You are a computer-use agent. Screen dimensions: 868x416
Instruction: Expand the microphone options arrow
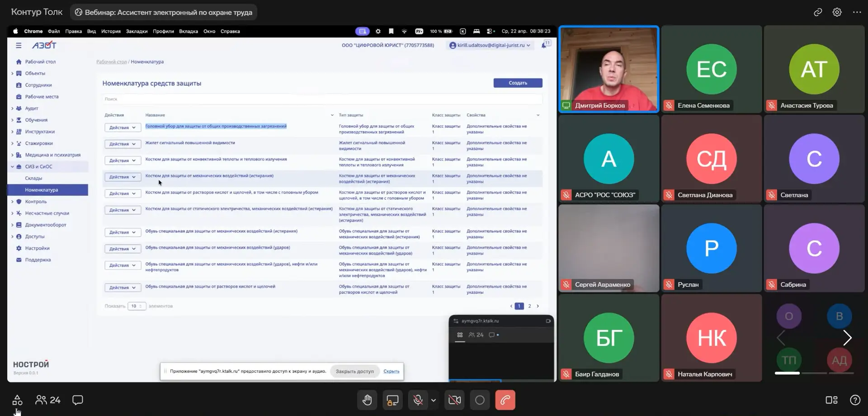click(x=434, y=400)
